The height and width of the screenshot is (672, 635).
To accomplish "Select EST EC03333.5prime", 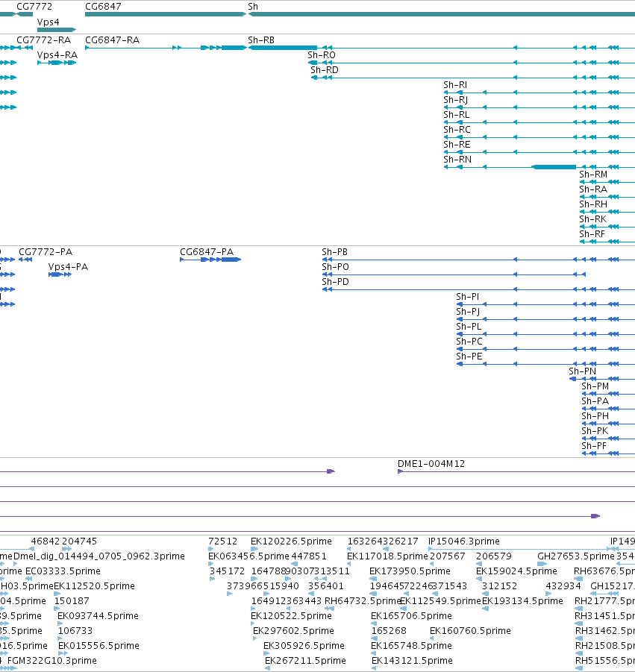I will tap(63, 571).
